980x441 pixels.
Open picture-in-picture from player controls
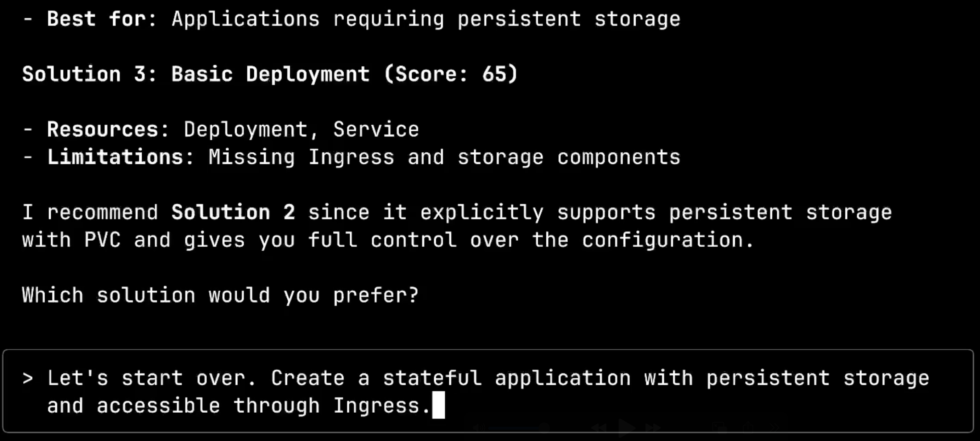coord(720,428)
